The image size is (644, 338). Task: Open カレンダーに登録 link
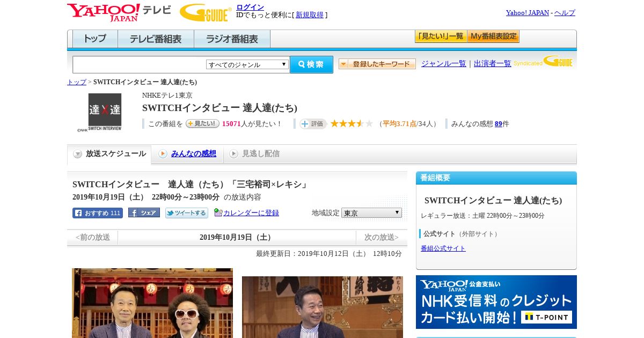251,213
